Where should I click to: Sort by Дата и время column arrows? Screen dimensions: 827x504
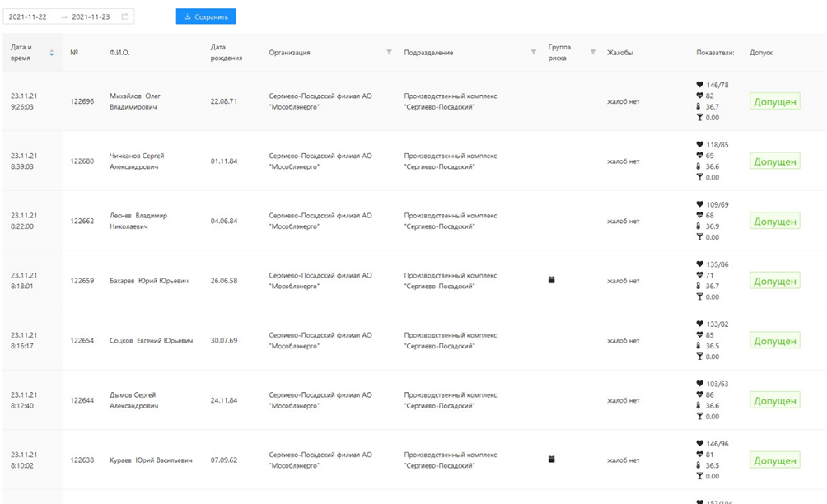(51, 53)
